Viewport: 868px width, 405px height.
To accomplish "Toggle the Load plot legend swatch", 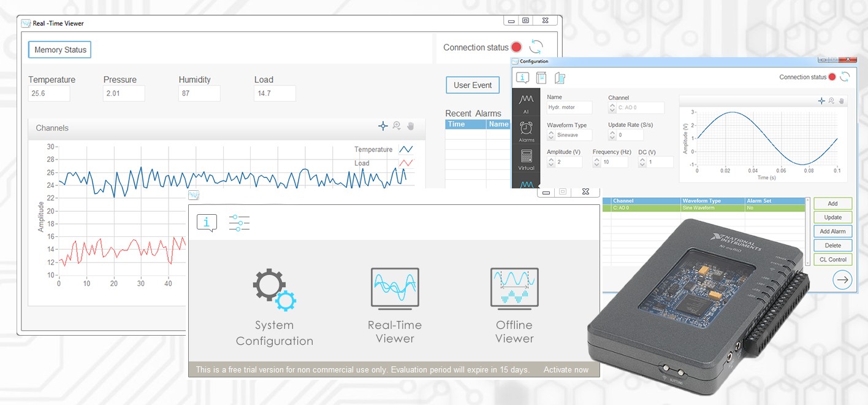I will tap(406, 163).
